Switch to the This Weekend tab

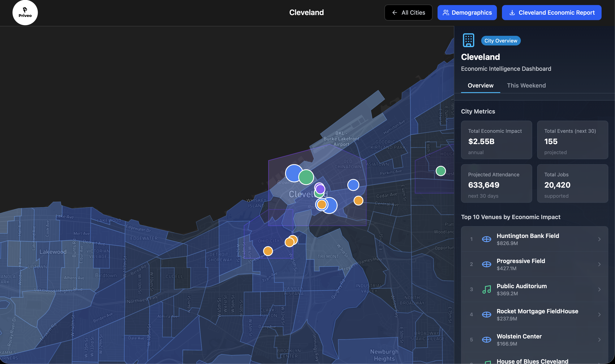pyautogui.click(x=526, y=85)
